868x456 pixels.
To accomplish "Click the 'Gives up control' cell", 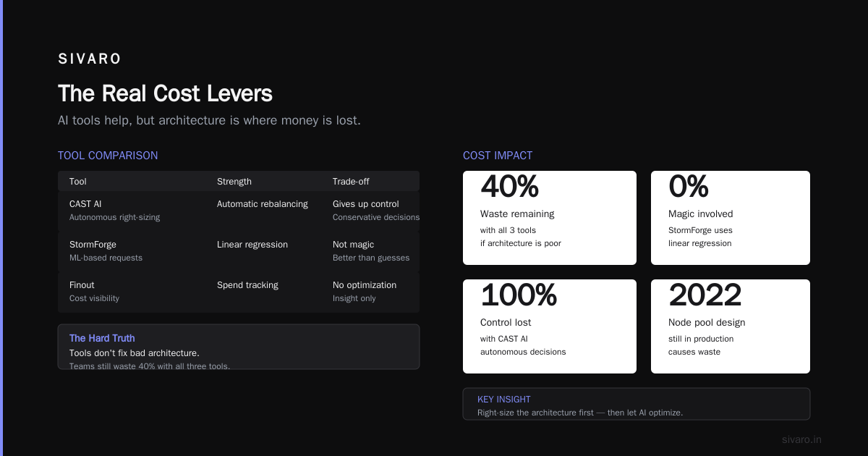I will point(366,204).
